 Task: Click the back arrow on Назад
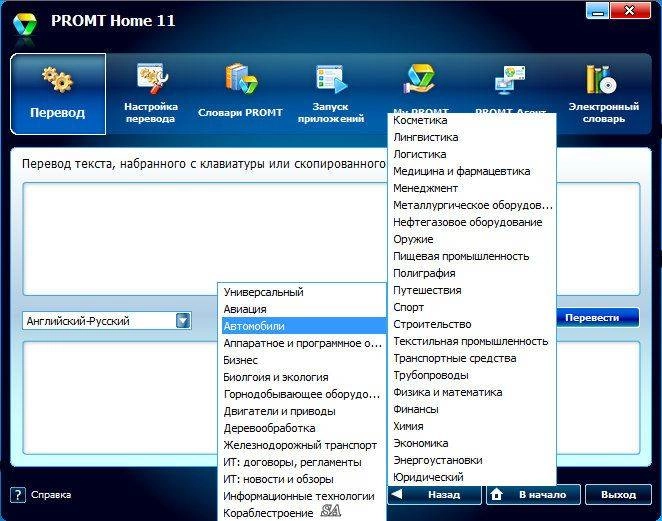[x=396, y=494]
